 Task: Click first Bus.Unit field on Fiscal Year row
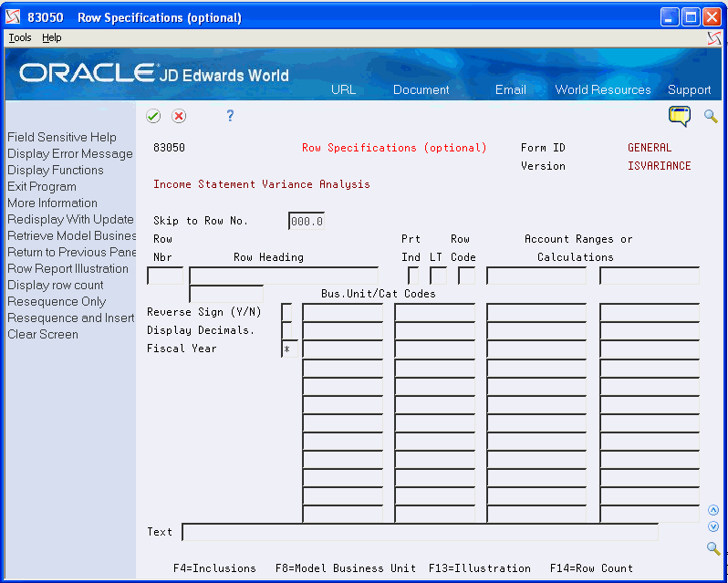[343, 349]
